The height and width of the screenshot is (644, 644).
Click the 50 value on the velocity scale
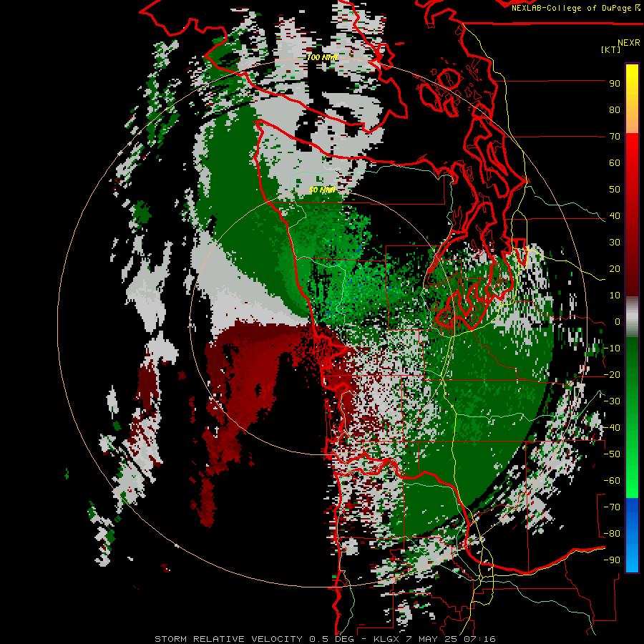[615, 190]
